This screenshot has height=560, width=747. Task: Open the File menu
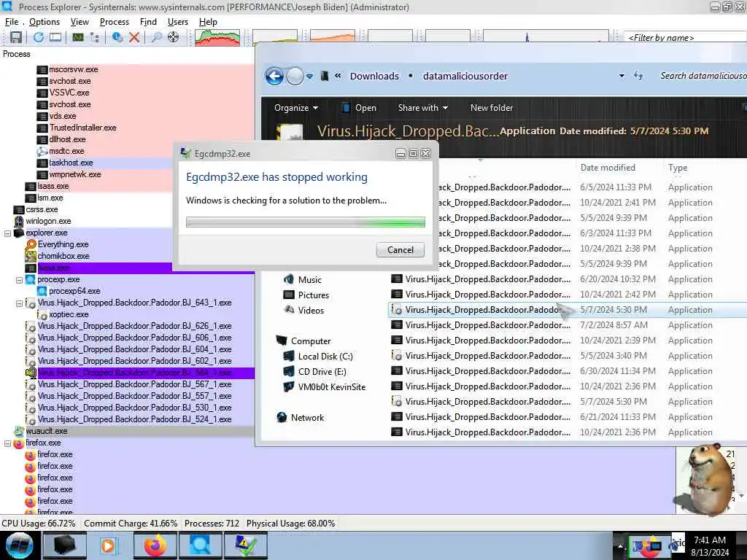(12, 22)
